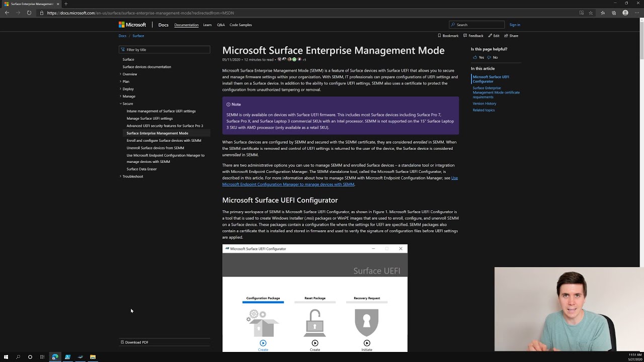Viewport: 644px width, 362px height.
Task: Click Initiate play icon under Recovery Request
Action: click(367, 343)
